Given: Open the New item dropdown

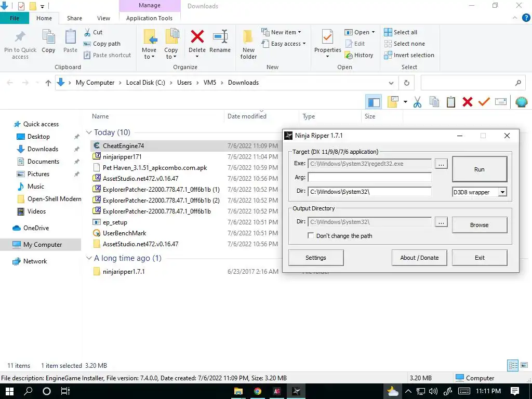Looking at the screenshot, I should pyautogui.click(x=281, y=32).
